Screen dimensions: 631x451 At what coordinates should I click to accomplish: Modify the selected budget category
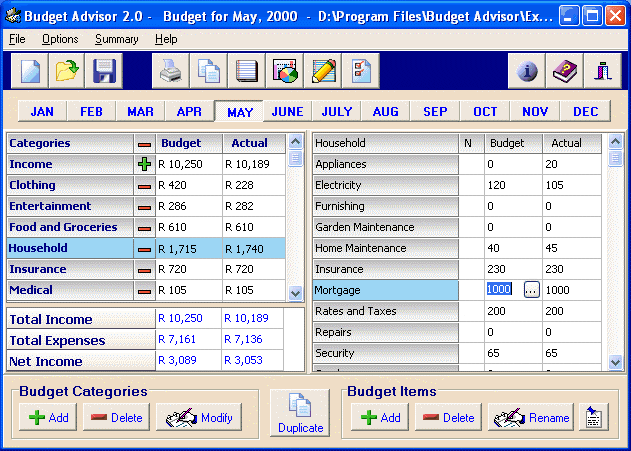199,417
